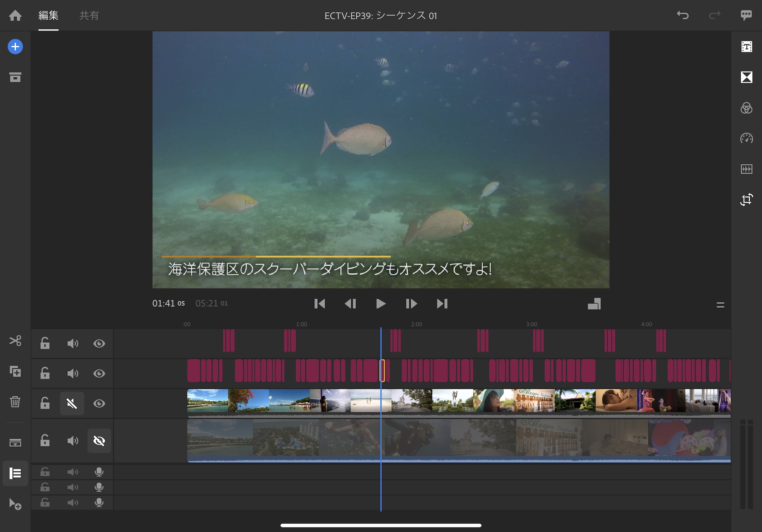
Task: Select the 編集 tab
Action: pyautogui.click(x=48, y=16)
